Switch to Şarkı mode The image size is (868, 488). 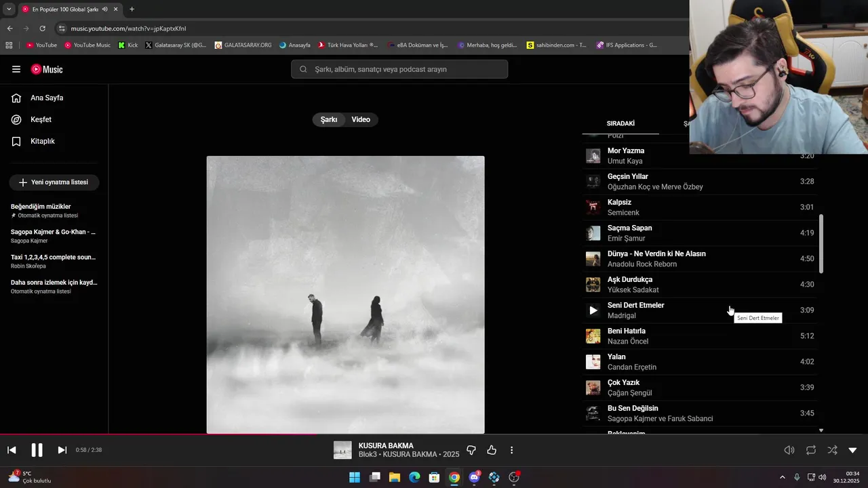pos(329,119)
